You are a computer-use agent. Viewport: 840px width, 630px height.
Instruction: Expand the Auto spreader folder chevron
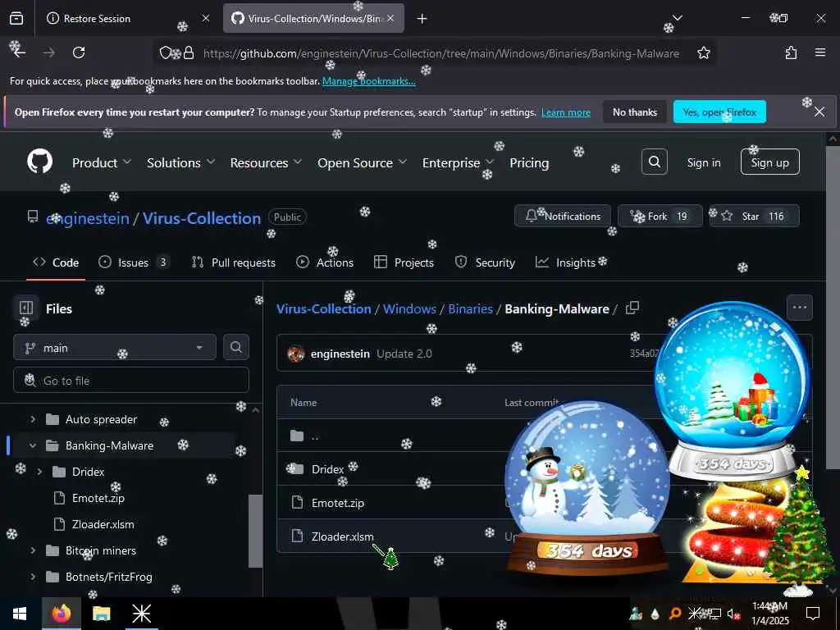33,419
